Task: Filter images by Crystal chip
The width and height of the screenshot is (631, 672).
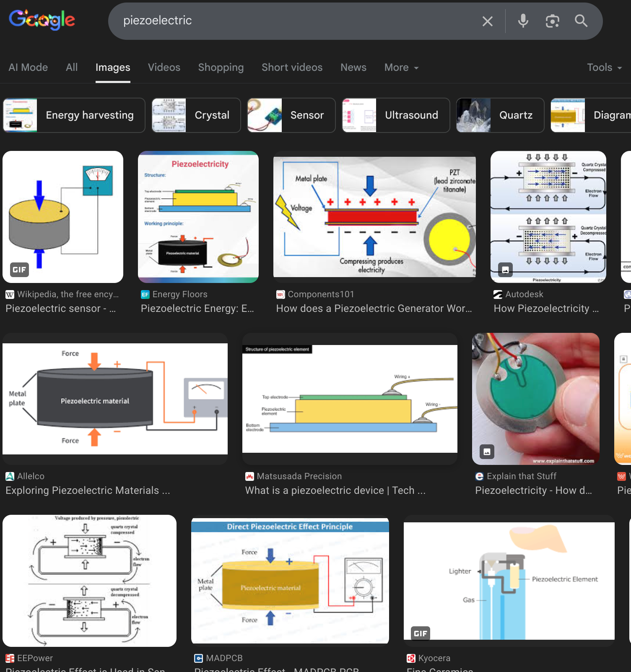Action: point(196,115)
